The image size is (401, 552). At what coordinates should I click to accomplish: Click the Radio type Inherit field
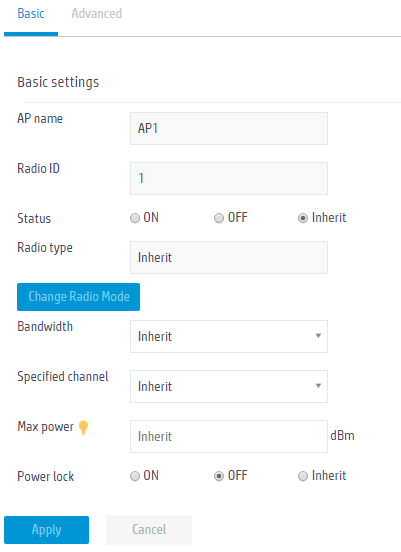[x=229, y=257]
